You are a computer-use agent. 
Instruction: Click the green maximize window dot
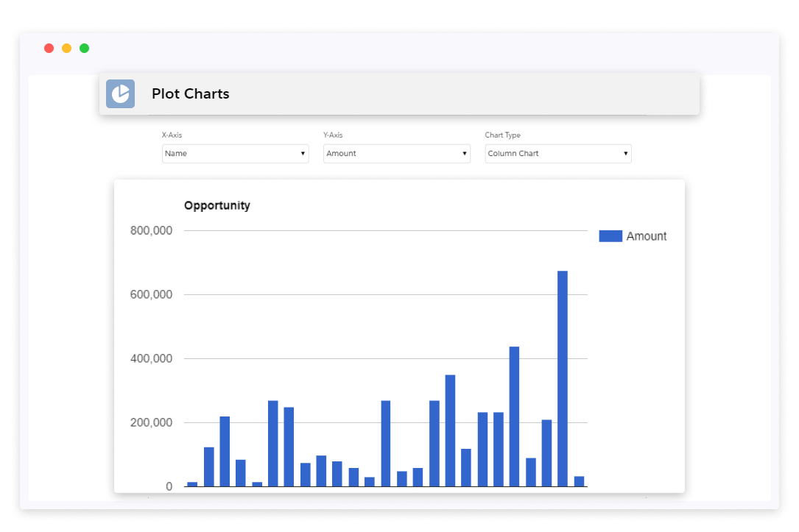pyautogui.click(x=85, y=49)
